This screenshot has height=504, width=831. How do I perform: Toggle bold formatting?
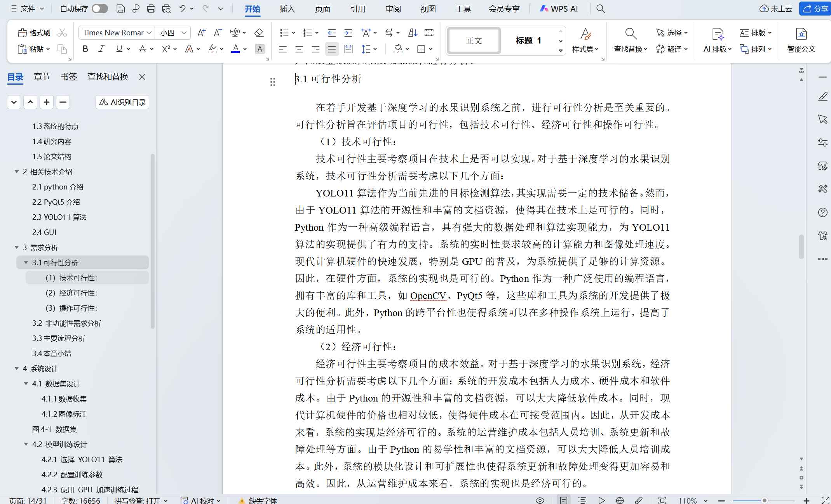(x=85, y=49)
